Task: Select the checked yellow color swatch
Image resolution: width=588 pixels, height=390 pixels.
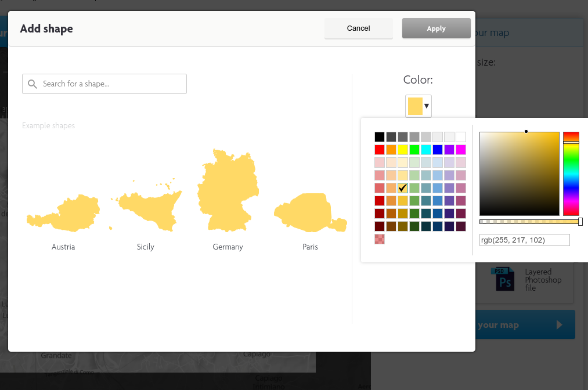Action: [x=403, y=188]
